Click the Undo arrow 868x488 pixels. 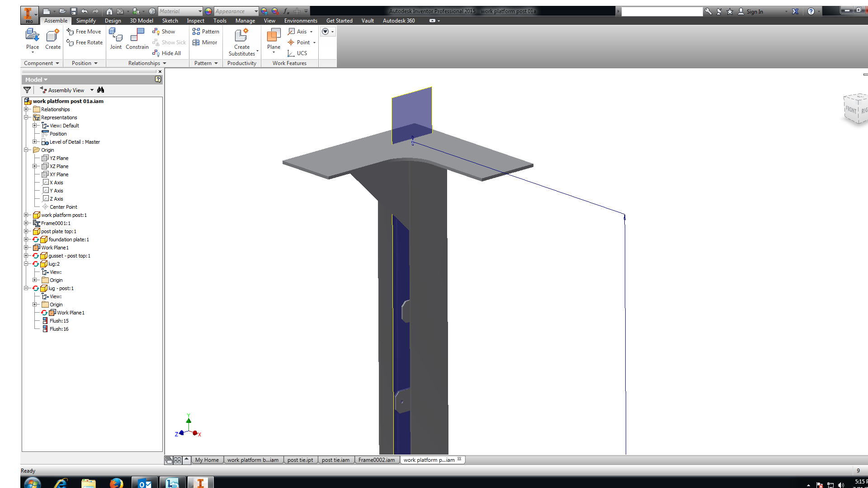tap(85, 11)
